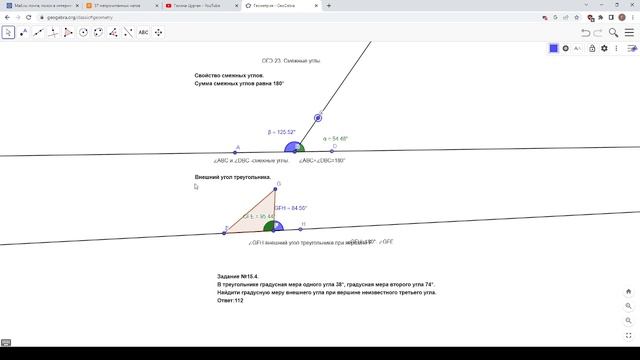Click the 'Ответ:112' text
The image size is (640, 360).
pyautogui.click(x=230, y=300)
